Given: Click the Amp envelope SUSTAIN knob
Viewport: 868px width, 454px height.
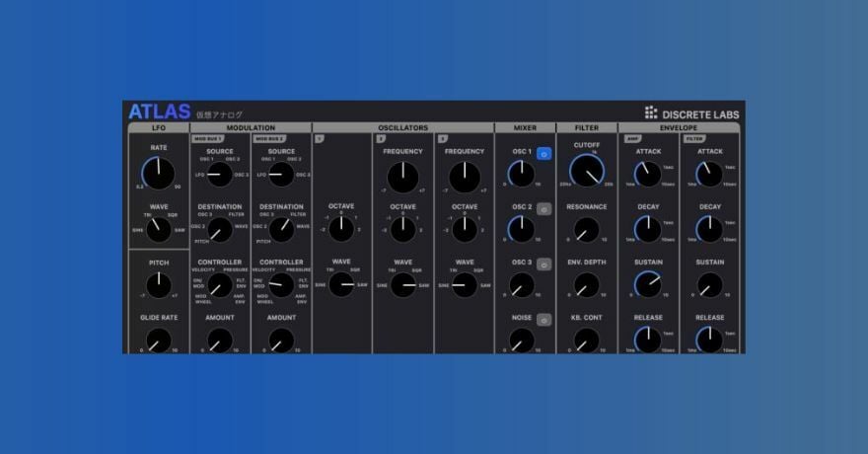Looking at the screenshot, I should coord(648,285).
